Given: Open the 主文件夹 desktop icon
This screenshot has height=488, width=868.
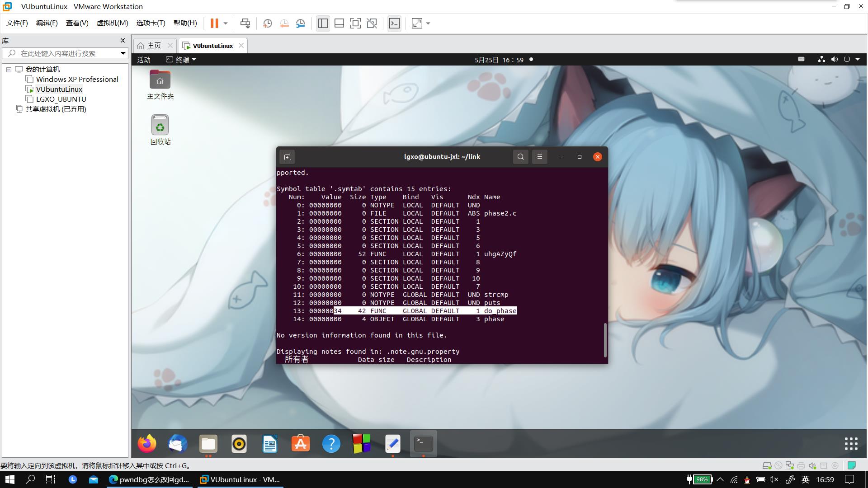Looking at the screenshot, I should [160, 84].
